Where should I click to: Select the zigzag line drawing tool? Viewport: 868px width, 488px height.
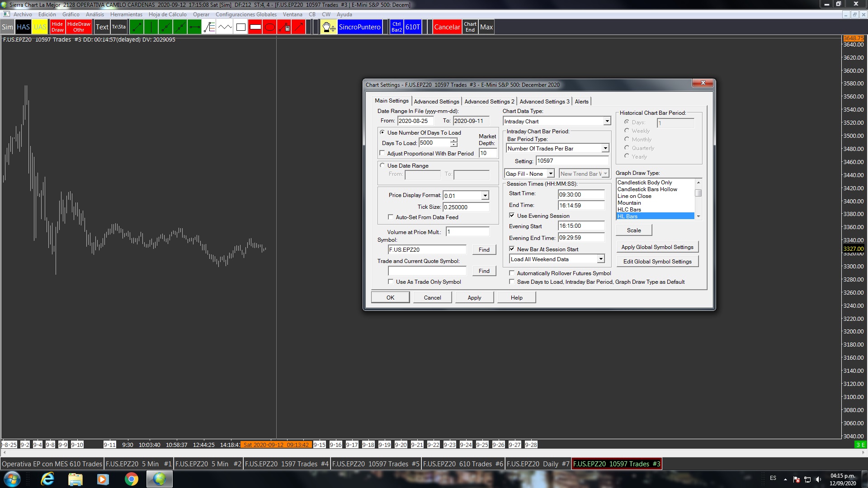[x=225, y=27]
